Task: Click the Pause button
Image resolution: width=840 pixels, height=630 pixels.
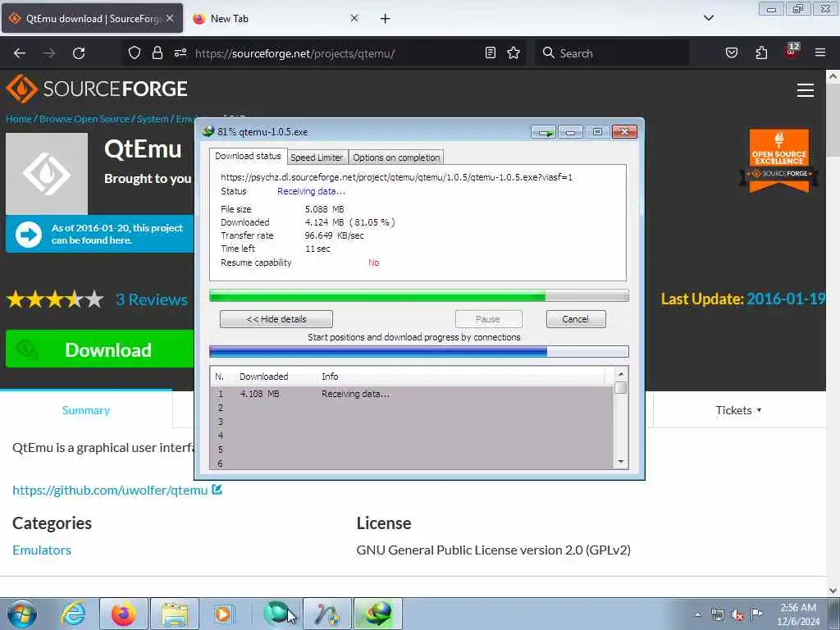Action: [488, 319]
